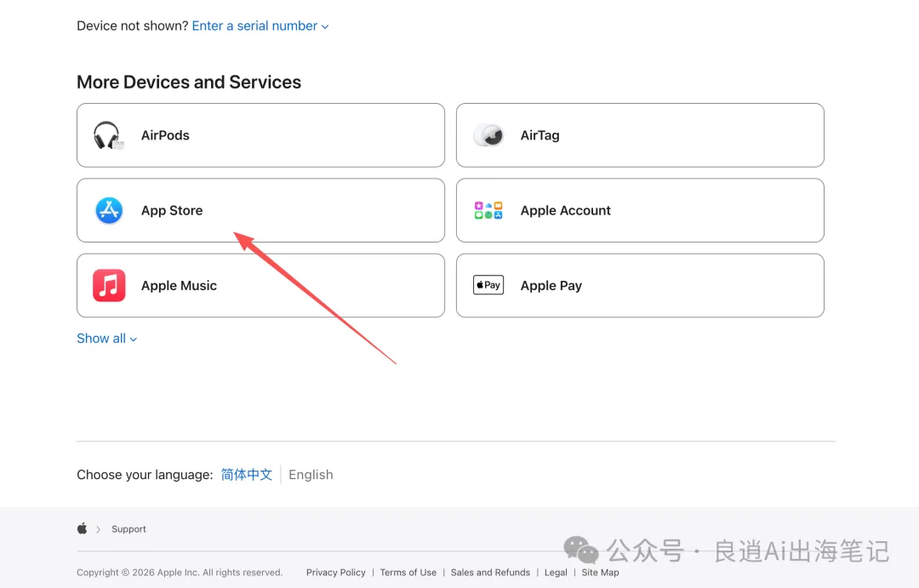This screenshot has height=588, width=919.
Task: Select the App Store card label
Action: tap(172, 210)
